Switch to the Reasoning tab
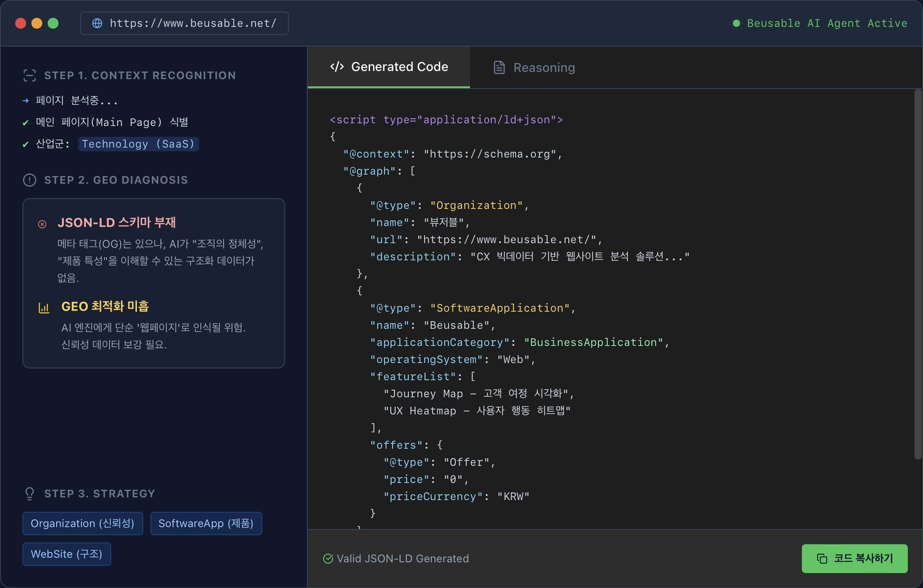 [x=534, y=67]
